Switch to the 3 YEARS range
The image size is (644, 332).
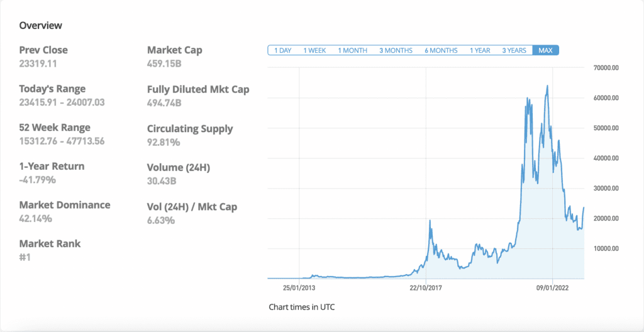coord(514,50)
